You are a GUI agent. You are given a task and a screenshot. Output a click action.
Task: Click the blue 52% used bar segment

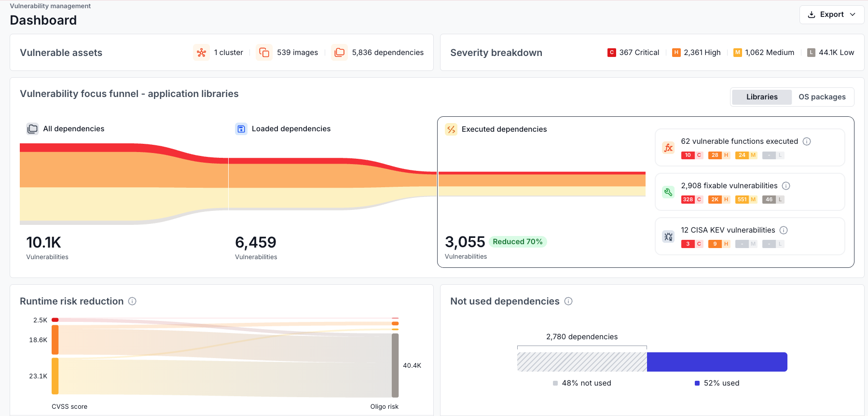(x=717, y=362)
